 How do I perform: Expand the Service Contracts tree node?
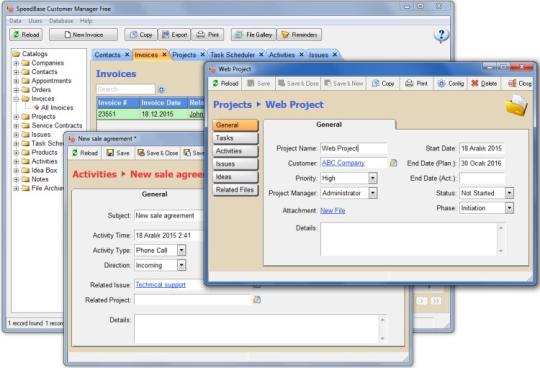pyautogui.click(x=16, y=126)
